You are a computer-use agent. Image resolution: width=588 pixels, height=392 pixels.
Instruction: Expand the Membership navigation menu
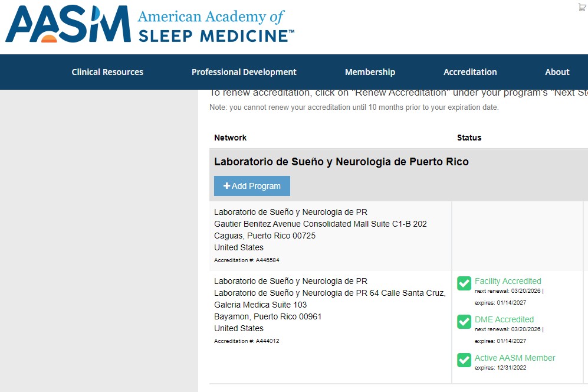(370, 72)
